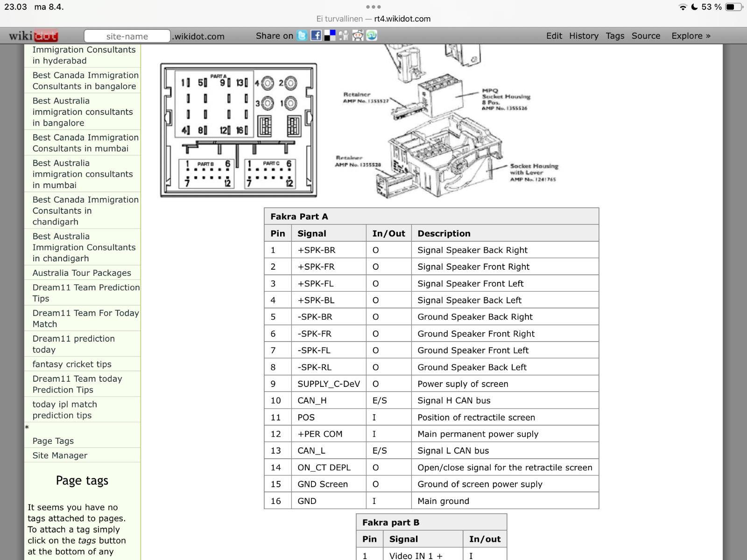Focus the site-name input field
This screenshot has height=560, width=747.
(x=127, y=36)
